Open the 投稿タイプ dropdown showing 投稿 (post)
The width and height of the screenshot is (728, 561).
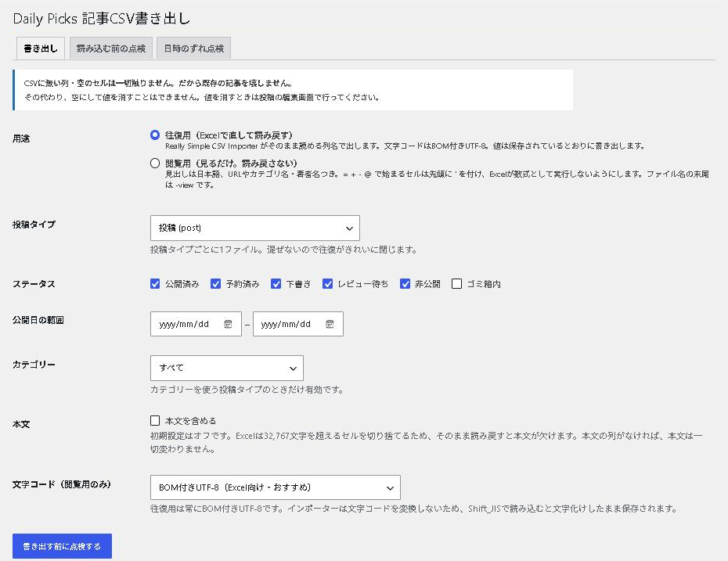(x=255, y=228)
